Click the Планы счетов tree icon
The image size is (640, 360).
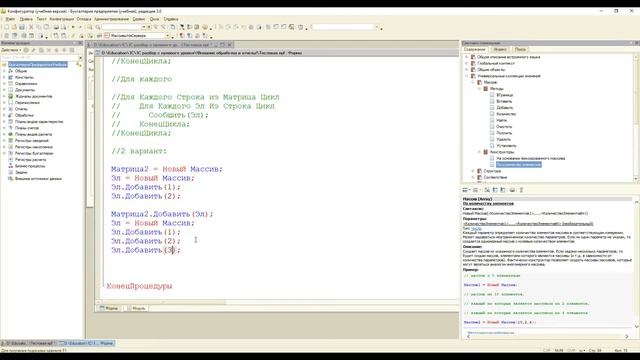(11, 128)
